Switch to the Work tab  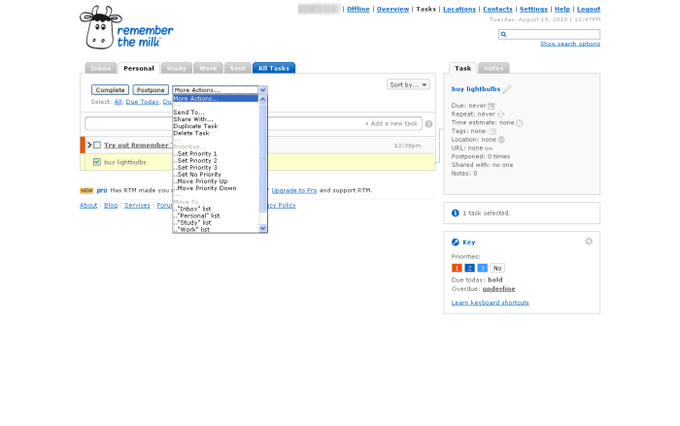coord(208,69)
